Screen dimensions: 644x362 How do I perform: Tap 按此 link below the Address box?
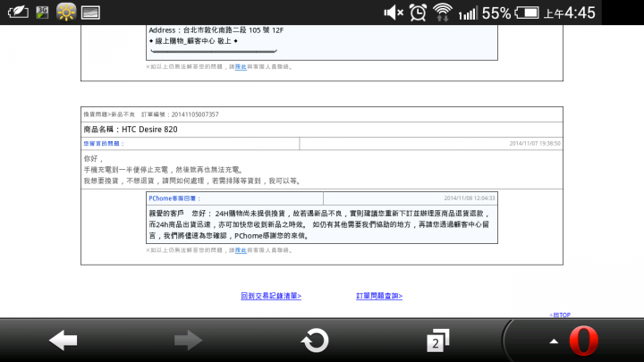(241, 66)
